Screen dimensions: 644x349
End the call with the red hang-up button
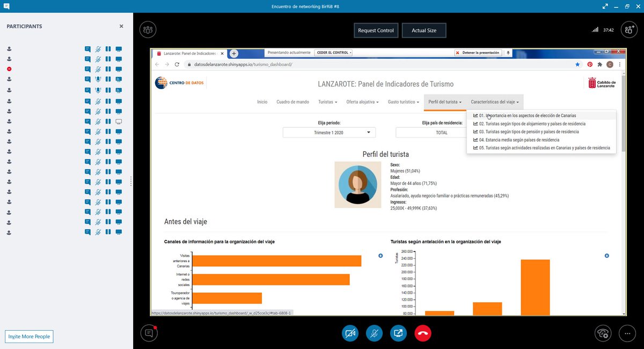coord(423,333)
